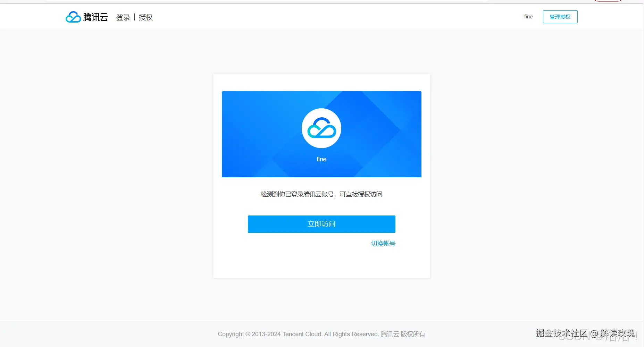Screen dimensions: 644x347
Task: Click the username fine in the header
Action: point(528,17)
